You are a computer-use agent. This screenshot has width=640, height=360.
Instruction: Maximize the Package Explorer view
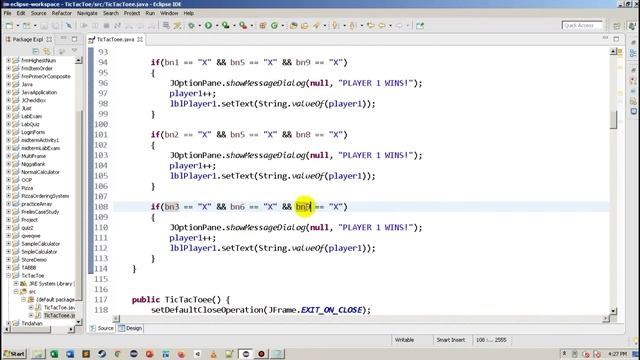click(x=74, y=39)
